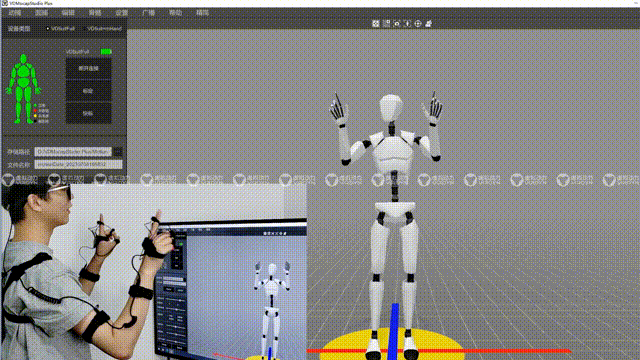
Task: Click the browse button beside storage path
Action: coord(118,152)
